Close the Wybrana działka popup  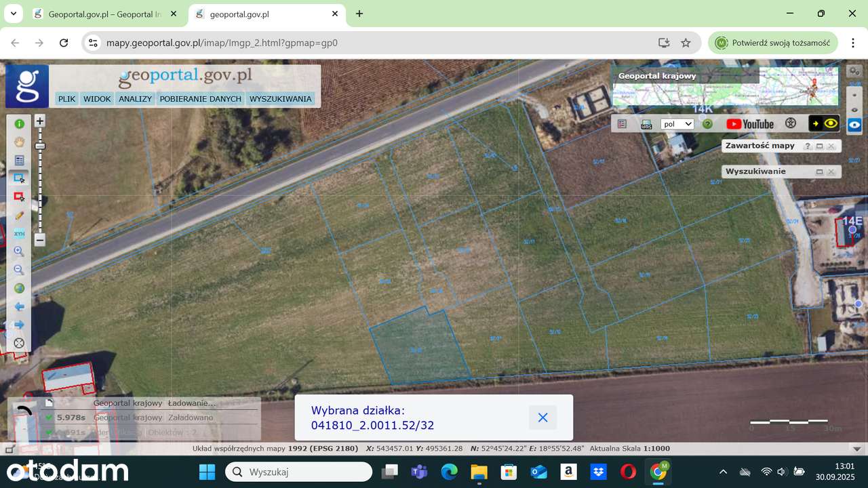pyautogui.click(x=542, y=418)
